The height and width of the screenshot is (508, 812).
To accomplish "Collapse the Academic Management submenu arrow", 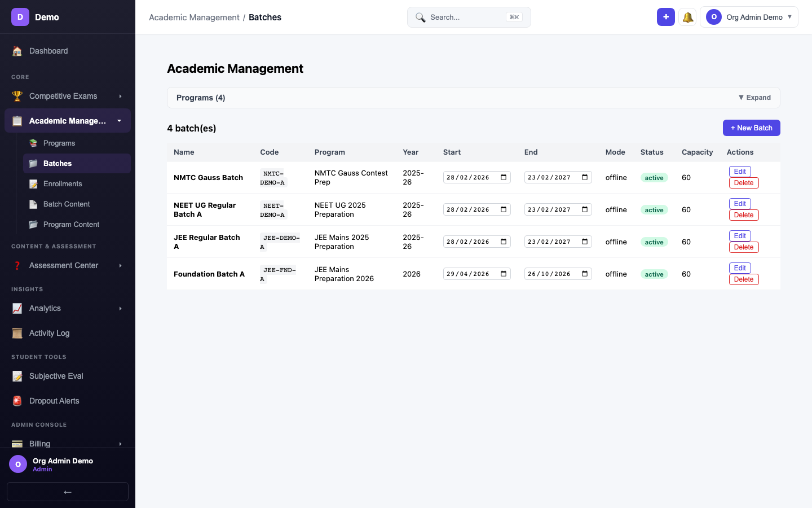I will pyautogui.click(x=120, y=121).
